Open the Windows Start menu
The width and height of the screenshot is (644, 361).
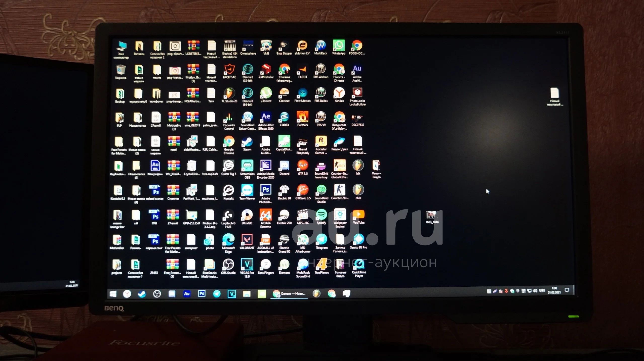click(113, 294)
